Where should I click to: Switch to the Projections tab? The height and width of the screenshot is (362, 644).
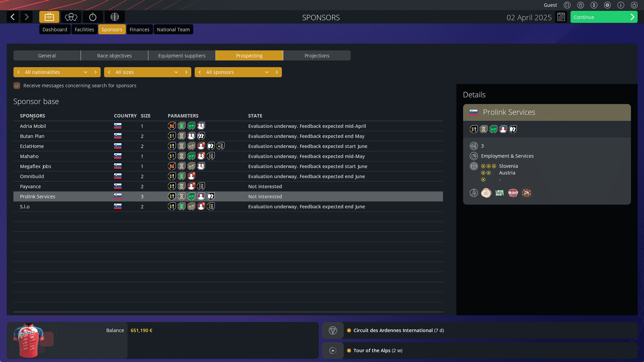pos(317,56)
